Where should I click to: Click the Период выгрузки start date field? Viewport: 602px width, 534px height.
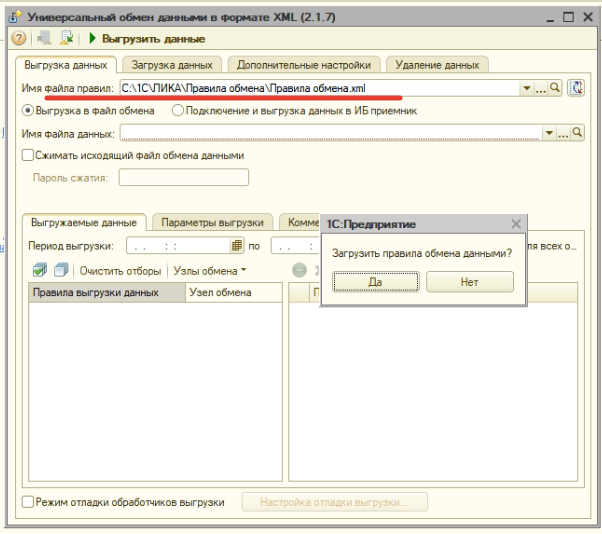coord(179,246)
